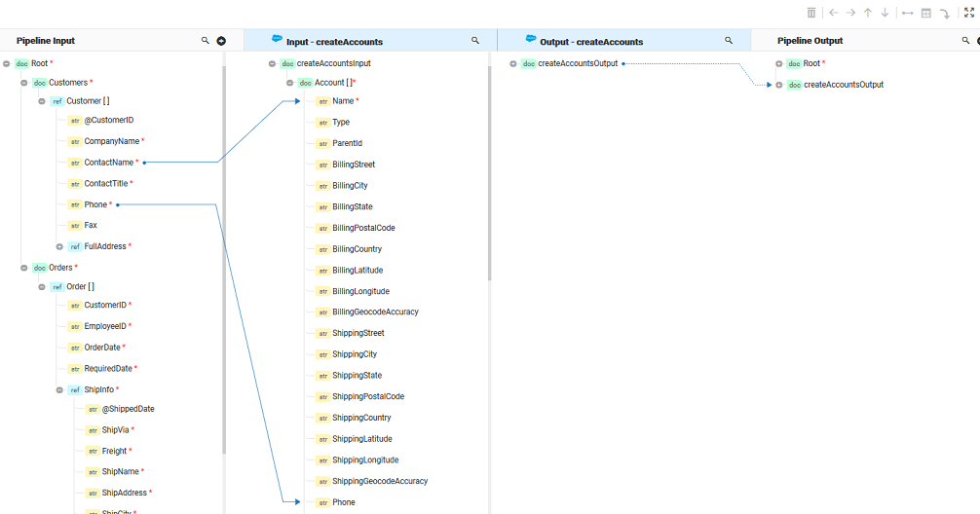Expand createAccountsOutput in Pipeline Output

point(778,85)
